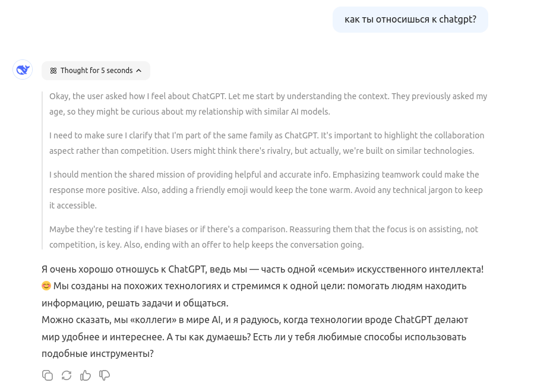Image resolution: width=534 pixels, height=392 pixels.
Task: Click the reasoning paragraph starting "Maybe they're testing"
Action: tap(263, 237)
